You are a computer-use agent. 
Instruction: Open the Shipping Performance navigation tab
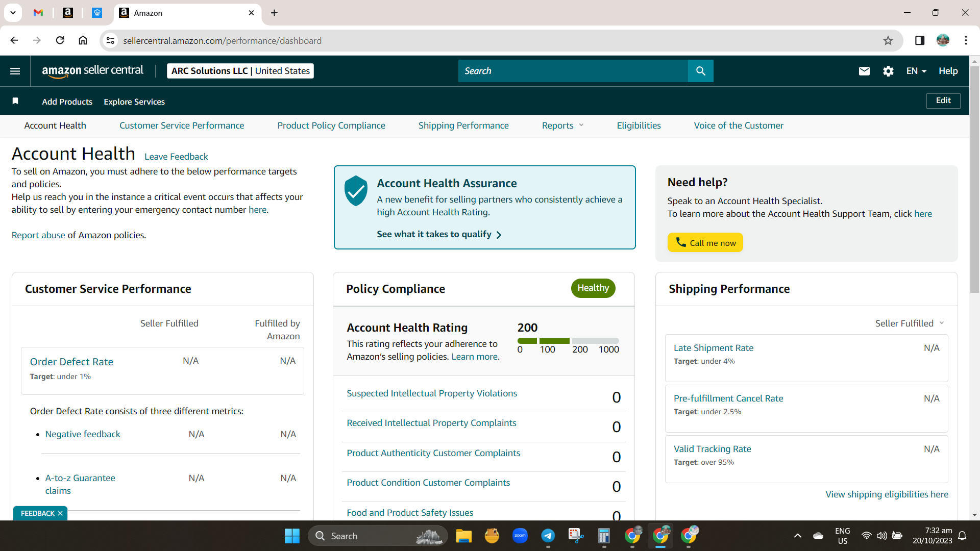coord(463,126)
